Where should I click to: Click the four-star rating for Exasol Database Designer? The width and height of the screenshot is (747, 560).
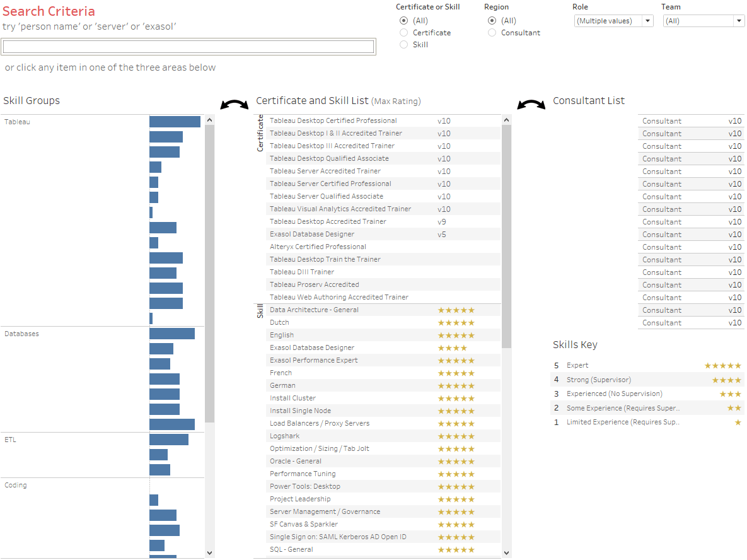point(452,347)
